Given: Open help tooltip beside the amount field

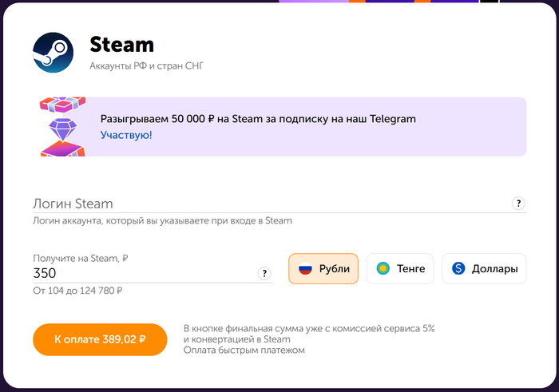Looking at the screenshot, I should (264, 274).
